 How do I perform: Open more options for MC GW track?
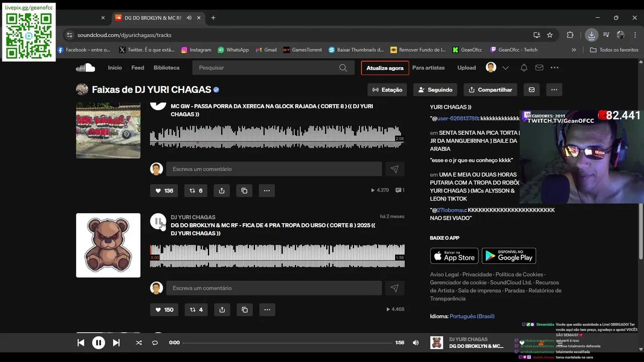[267, 191]
